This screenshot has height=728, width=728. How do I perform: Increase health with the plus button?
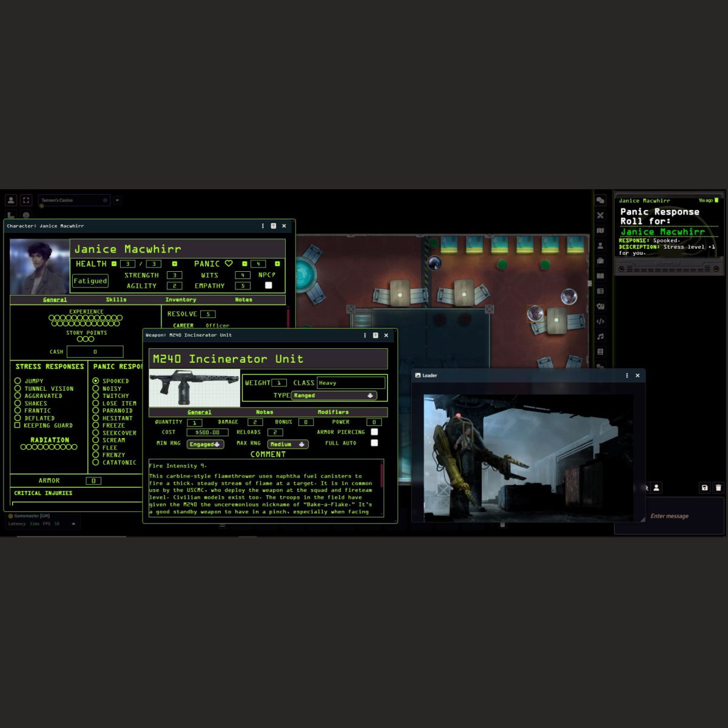pos(175,264)
